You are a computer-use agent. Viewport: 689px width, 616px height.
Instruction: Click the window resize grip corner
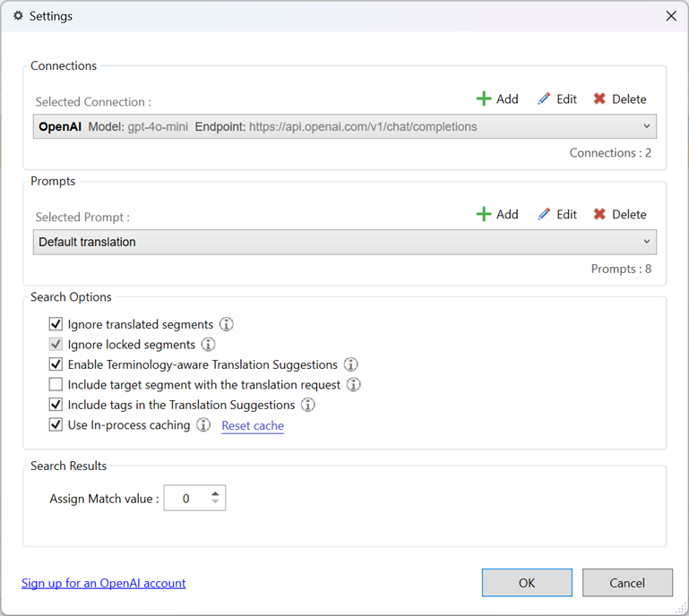681,607
